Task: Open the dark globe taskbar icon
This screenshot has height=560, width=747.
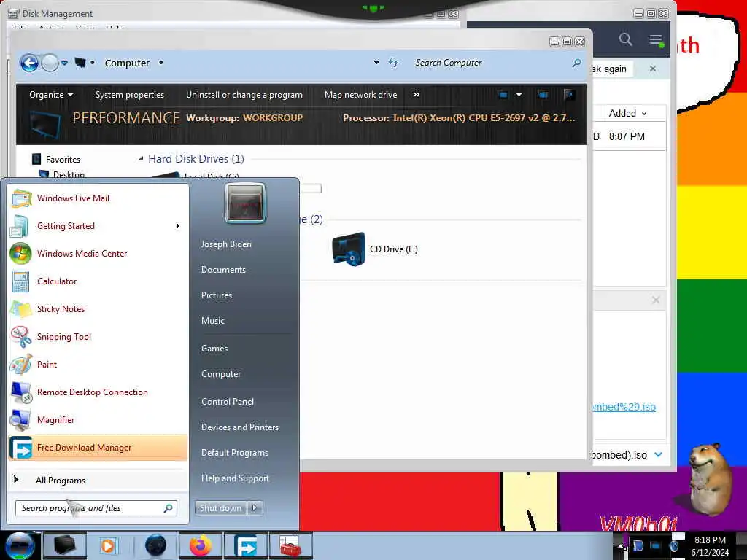Action: [x=155, y=545]
